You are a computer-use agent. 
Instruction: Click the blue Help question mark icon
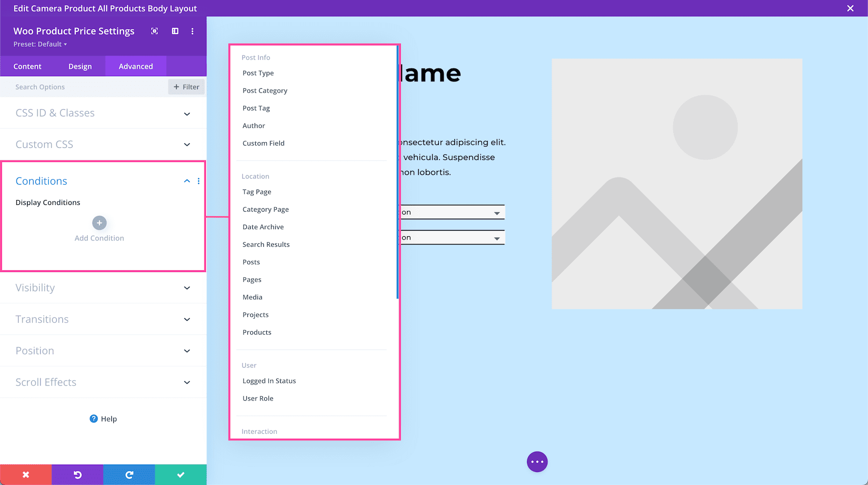(x=94, y=418)
